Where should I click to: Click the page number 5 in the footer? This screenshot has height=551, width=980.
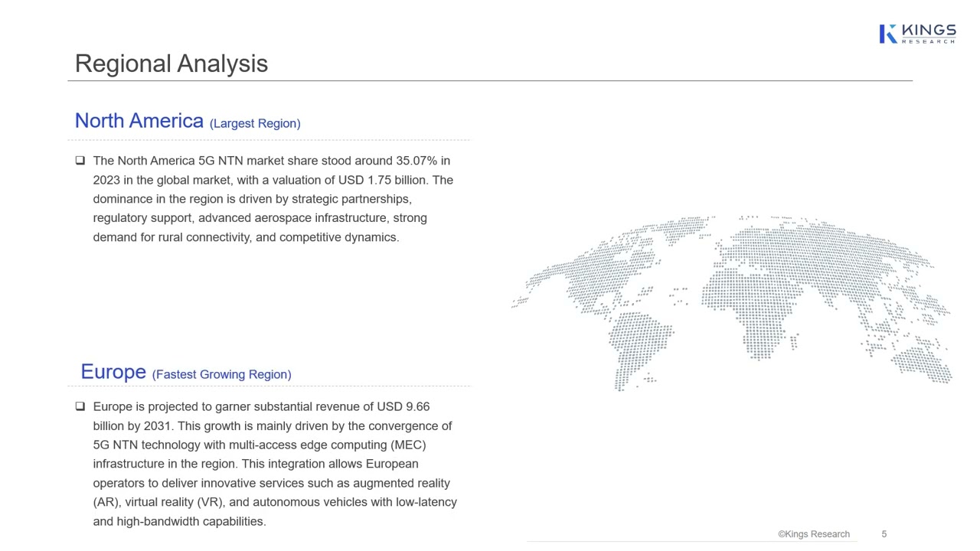[x=884, y=534]
